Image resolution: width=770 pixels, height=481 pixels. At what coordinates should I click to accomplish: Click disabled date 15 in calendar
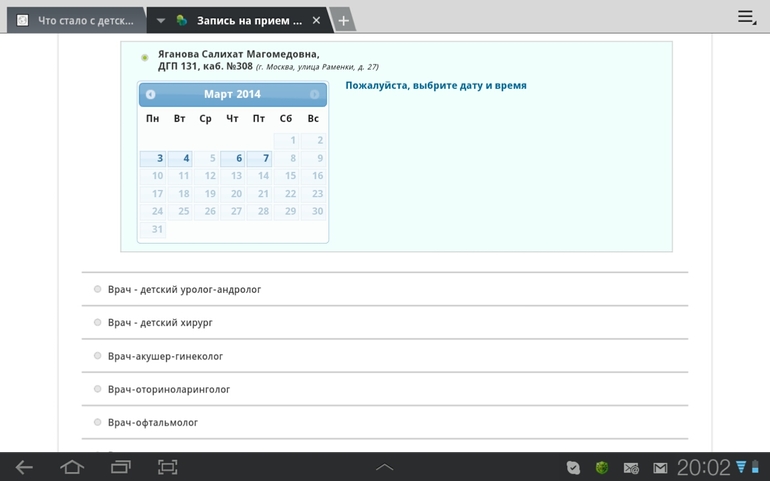coord(286,176)
